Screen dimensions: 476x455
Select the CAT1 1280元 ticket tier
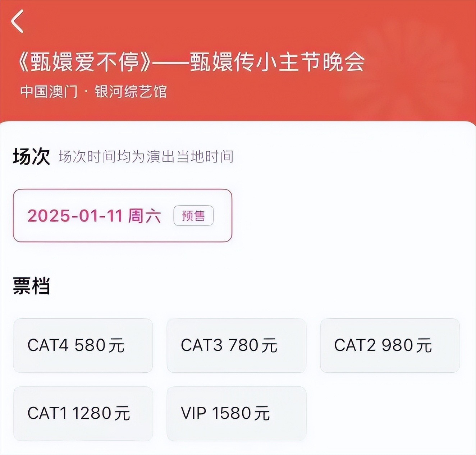[83, 413]
